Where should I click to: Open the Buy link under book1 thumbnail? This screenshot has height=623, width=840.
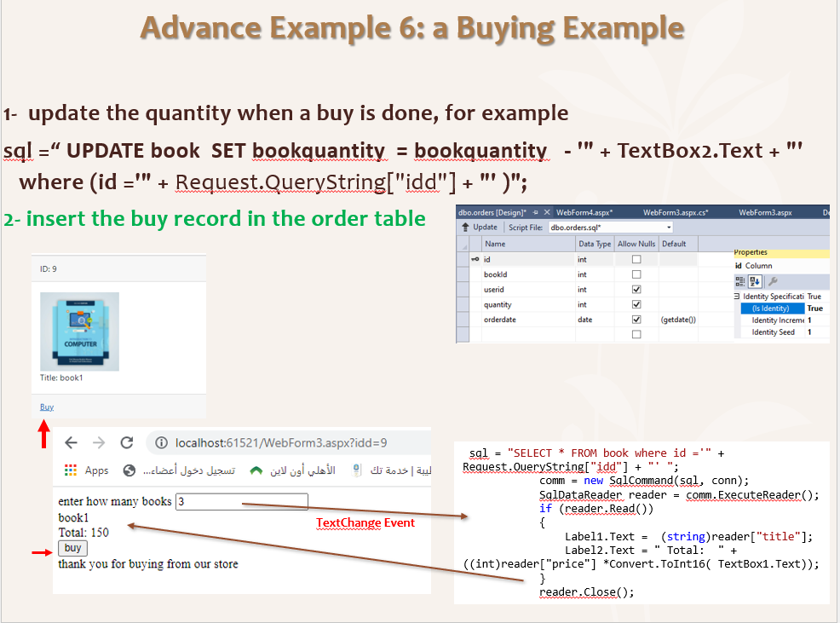(x=47, y=407)
